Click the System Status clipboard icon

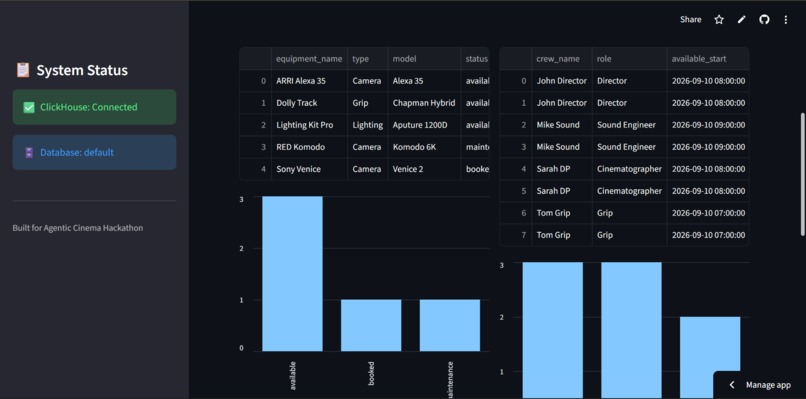coord(23,70)
